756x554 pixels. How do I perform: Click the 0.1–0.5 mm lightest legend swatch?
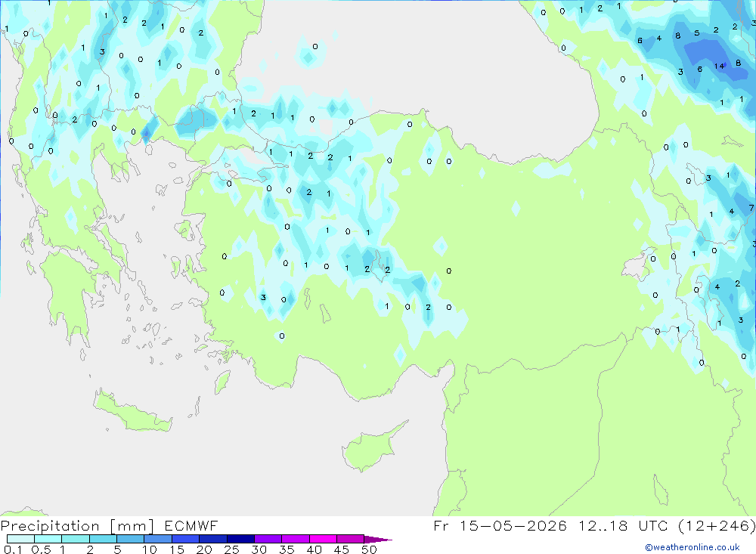pos(20,539)
